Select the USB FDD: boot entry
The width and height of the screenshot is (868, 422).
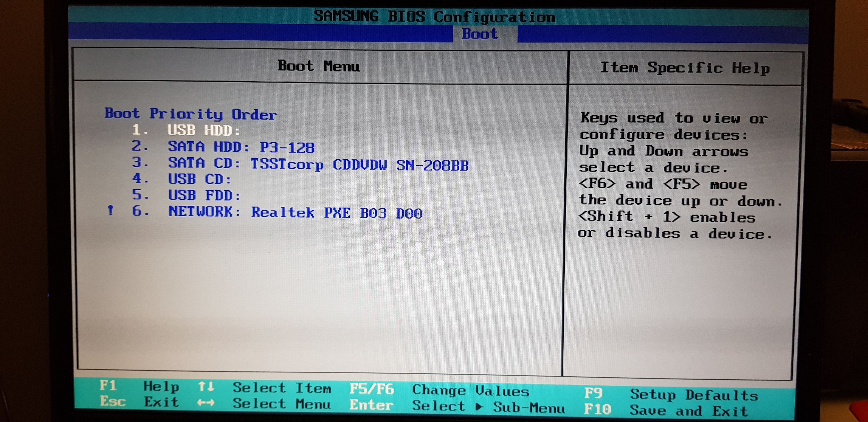click(186, 195)
